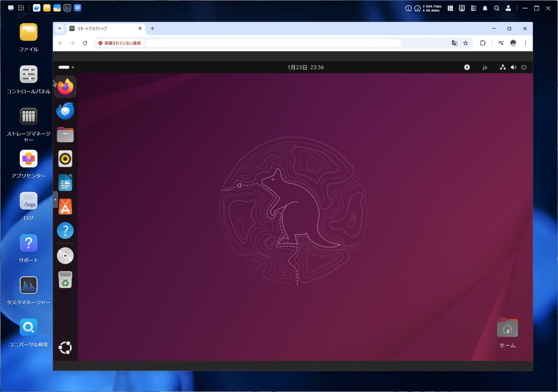This screenshot has height=392, width=558.
Task: Launch Thunderbird mail from the dock
Action: click(x=65, y=111)
